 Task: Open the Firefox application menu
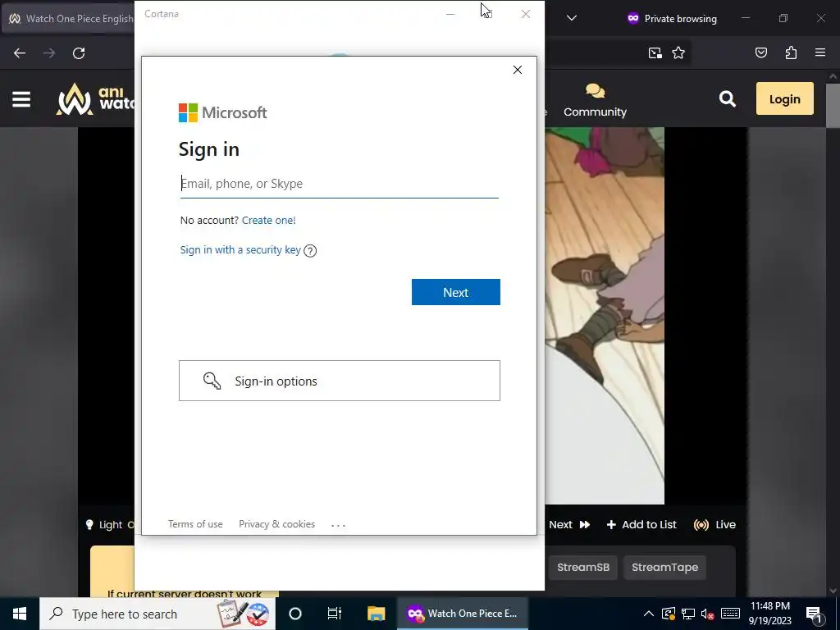(820, 52)
